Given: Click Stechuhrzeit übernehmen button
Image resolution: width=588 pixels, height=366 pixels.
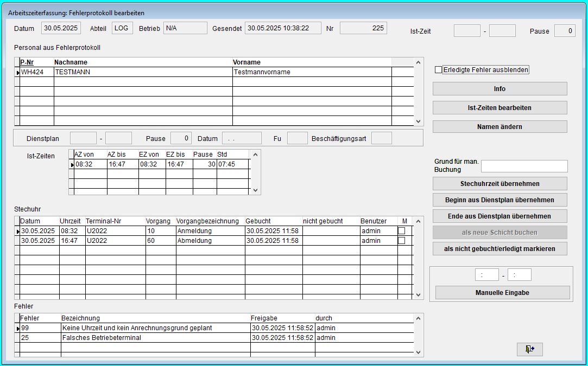Looking at the screenshot, I should tap(500, 184).
